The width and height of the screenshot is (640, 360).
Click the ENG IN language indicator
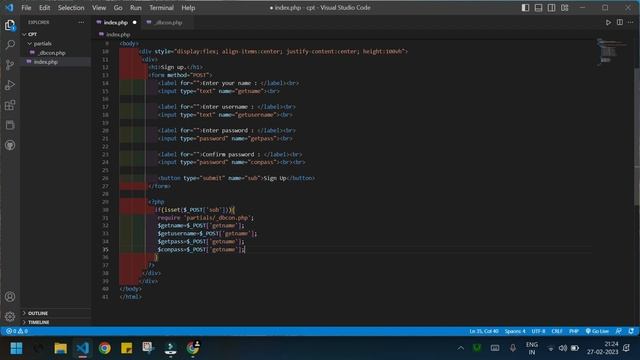coord(531,348)
